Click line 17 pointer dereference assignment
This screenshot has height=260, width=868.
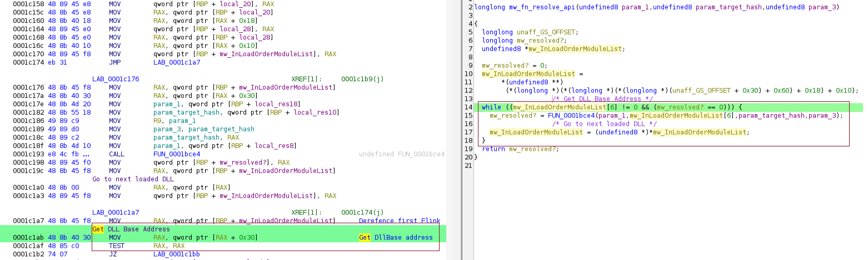pyautogui.click(x=619, y=132)
